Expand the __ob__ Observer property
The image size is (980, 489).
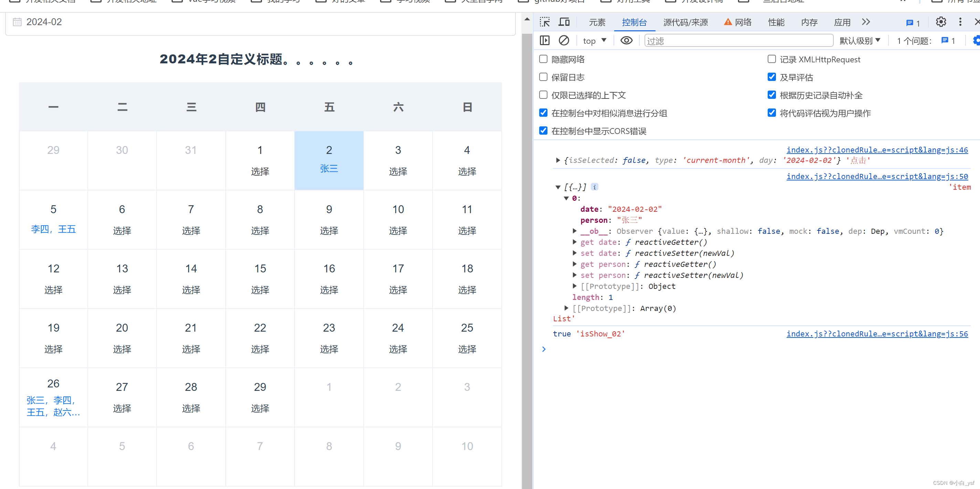[574, 231]
